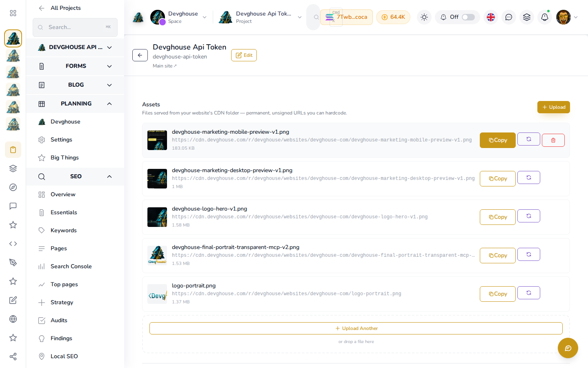
Task: Open notifications bell in top bar
Action: click(x=545, y=17)
